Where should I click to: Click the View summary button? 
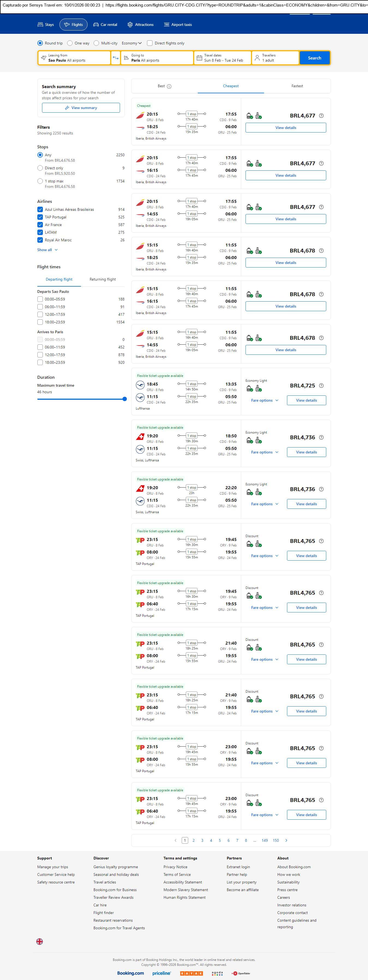pos(81,108)
